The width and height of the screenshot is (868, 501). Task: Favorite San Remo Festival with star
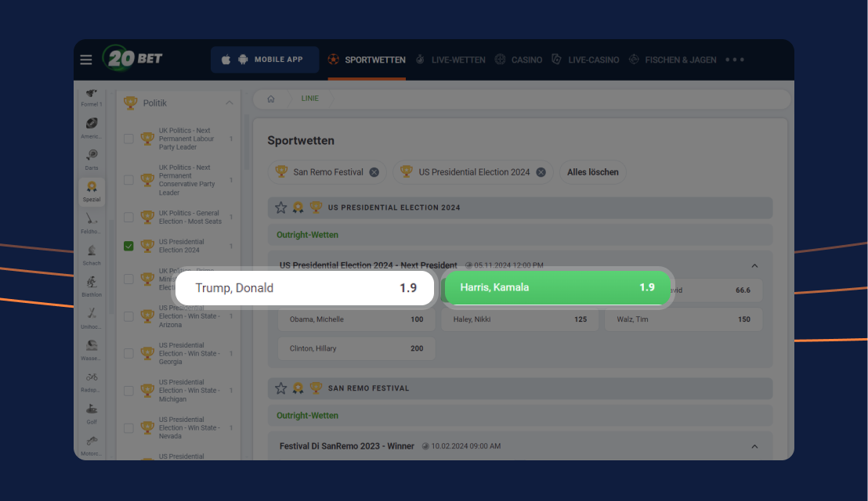(280, 388)
